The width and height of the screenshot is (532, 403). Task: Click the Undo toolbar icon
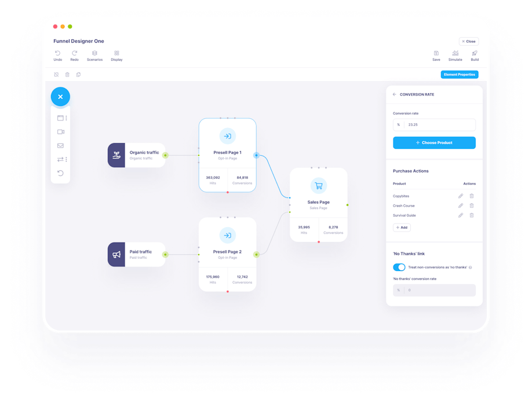pyautogui.click(x=57, y=53)
